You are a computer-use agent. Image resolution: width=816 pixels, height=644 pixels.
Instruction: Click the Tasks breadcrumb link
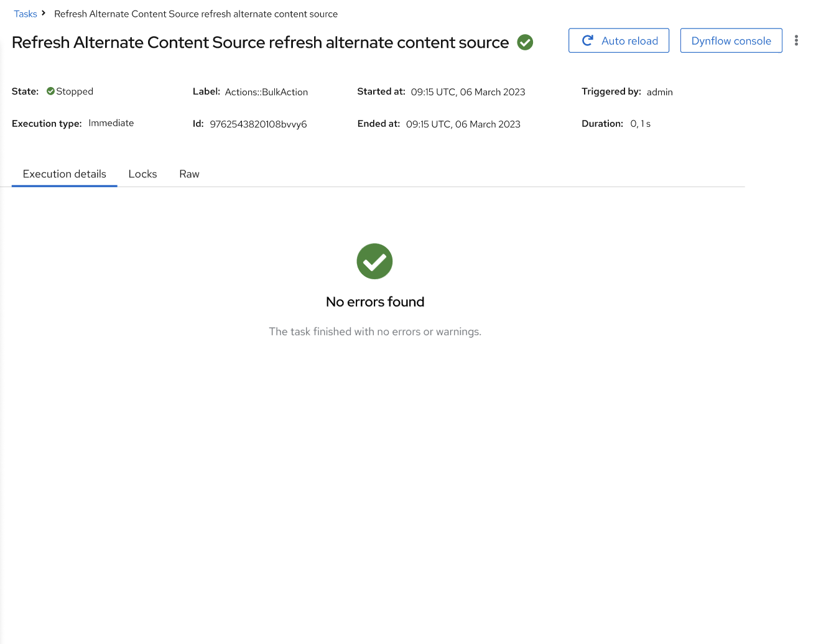pyautogui.click(x=25, y=14)
